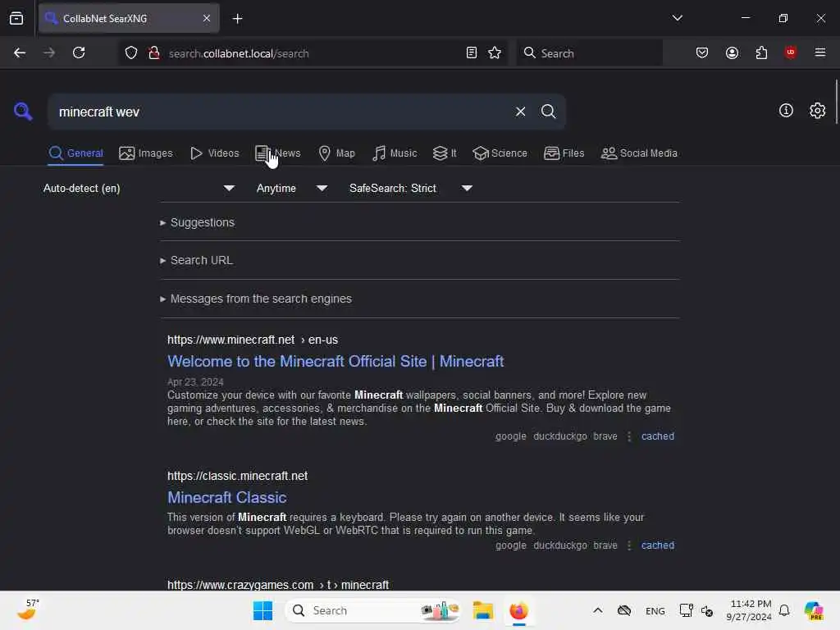Switch to the Science tab
Screen dimensions: 840x630
point(500,153)
